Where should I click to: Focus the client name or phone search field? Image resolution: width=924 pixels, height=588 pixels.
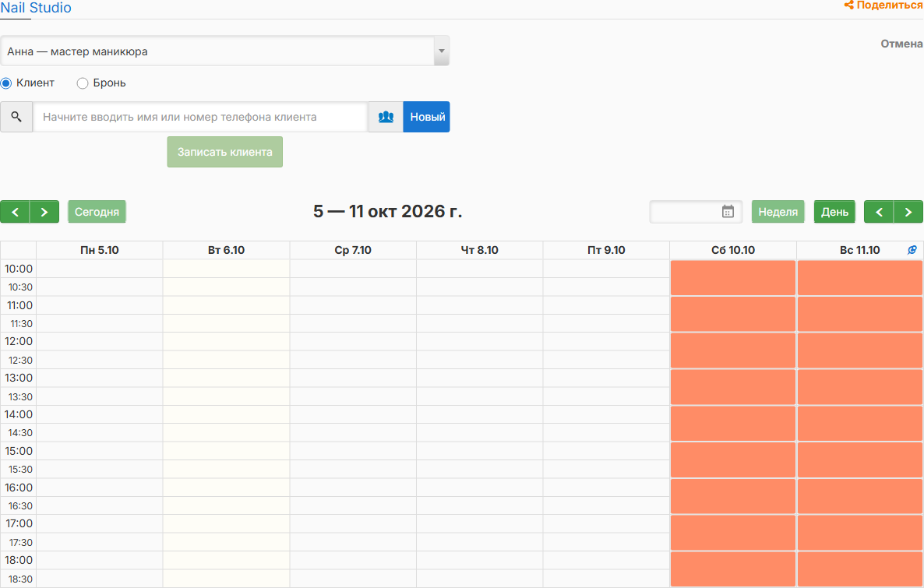click(200, 117)
